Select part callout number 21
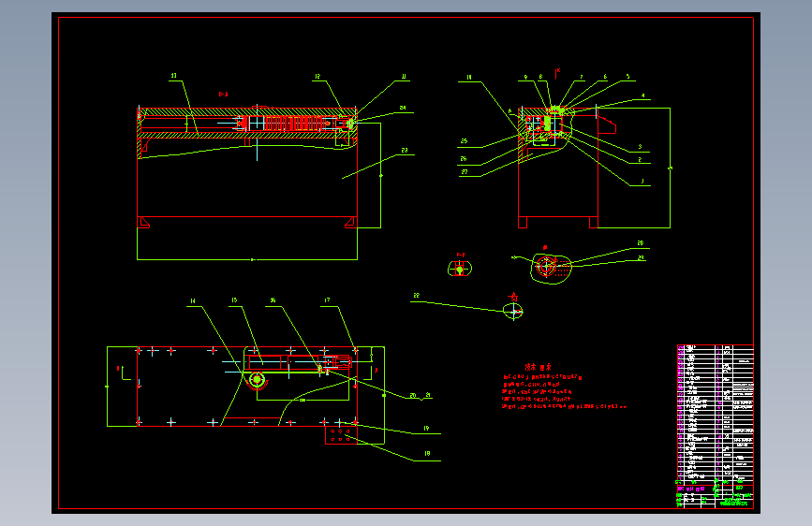Viewport: 812px width, 526px height. click(428, 395)
